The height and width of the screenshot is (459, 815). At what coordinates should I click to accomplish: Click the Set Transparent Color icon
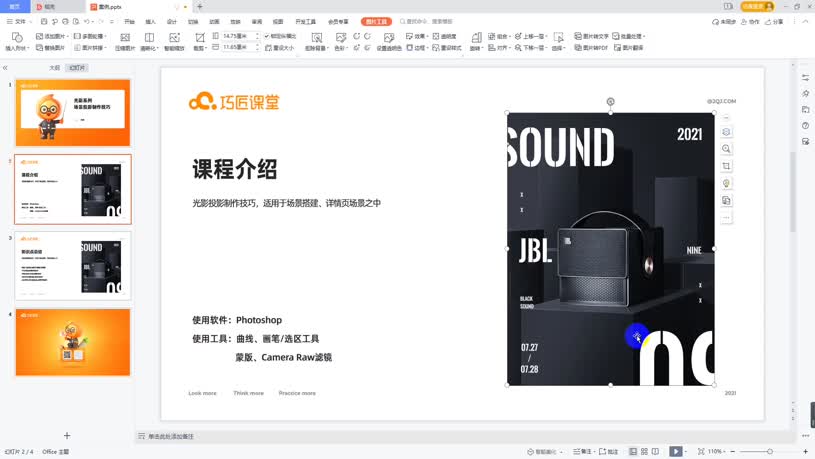click(x=389, y=37)
